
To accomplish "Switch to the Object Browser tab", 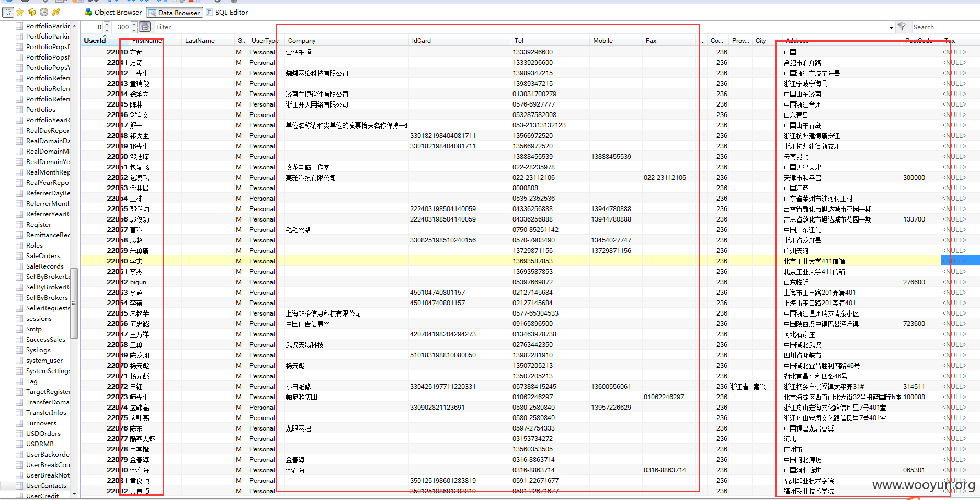I will coord(113,12).
